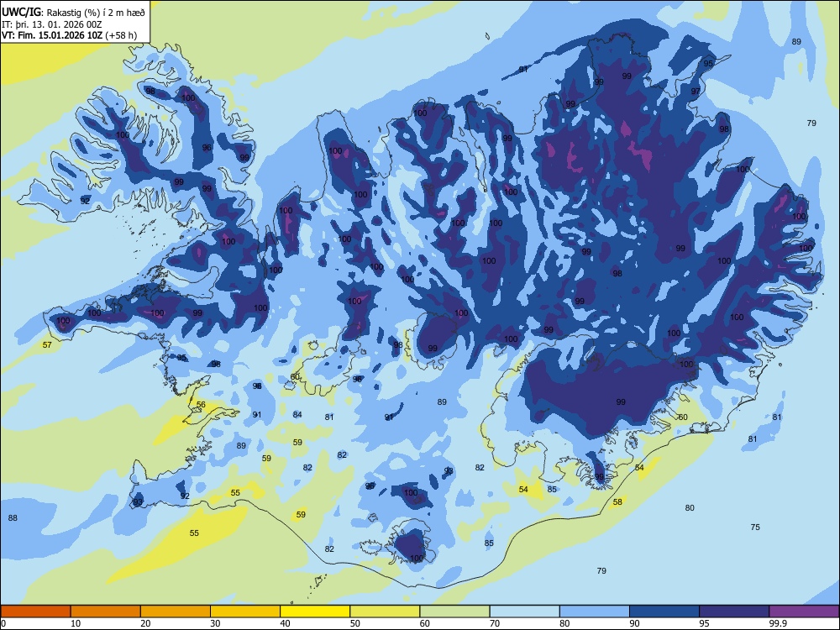Click the map humidity value '57'
Image resolution: width=840 pixels, height=630 pixels.
[x=47, y=344]
